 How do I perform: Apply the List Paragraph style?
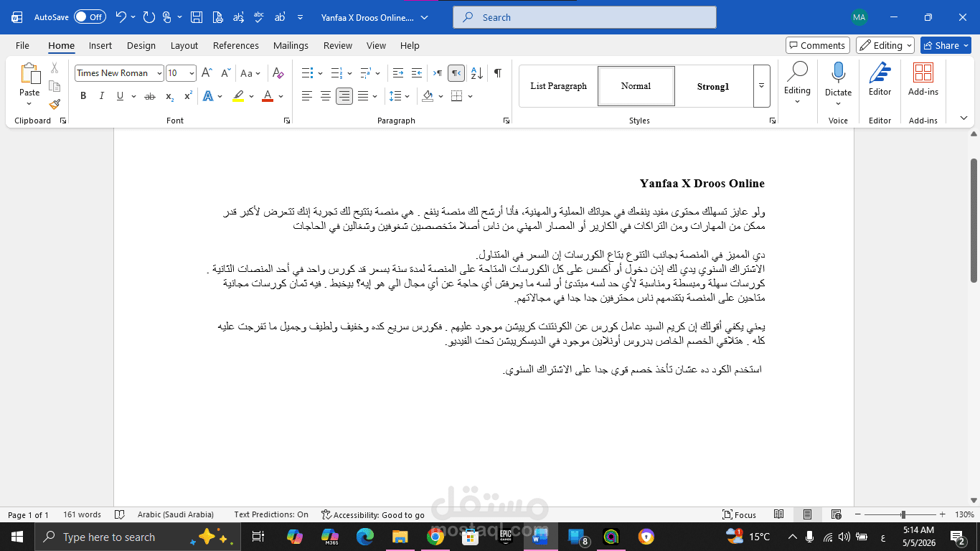point(559,86)
